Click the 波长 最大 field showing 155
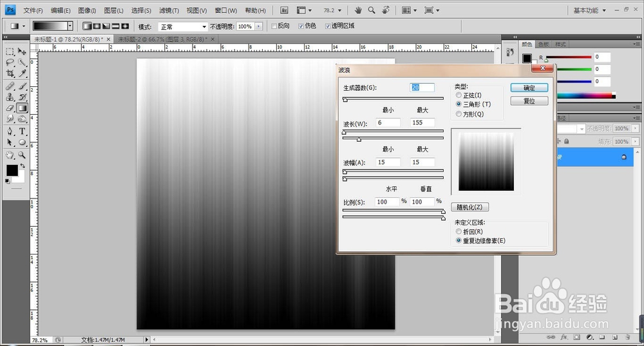644x346 pixels. (422, 122)
